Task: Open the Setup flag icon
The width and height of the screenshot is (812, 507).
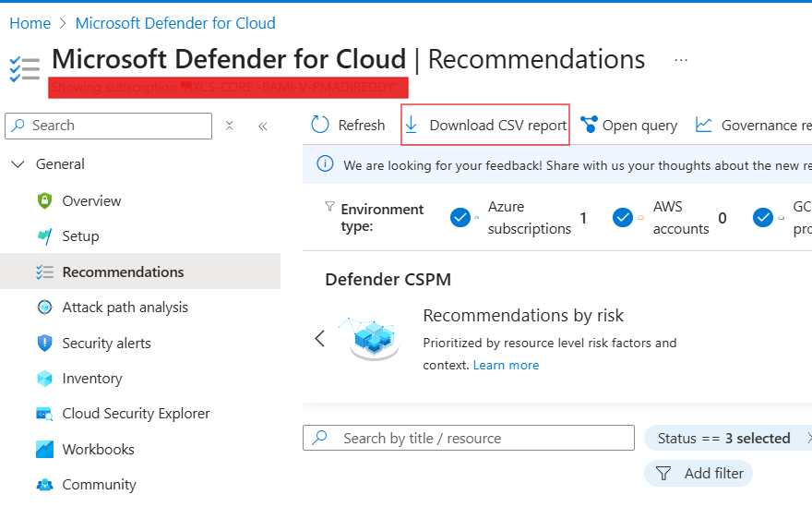Action: pos(45,236)
